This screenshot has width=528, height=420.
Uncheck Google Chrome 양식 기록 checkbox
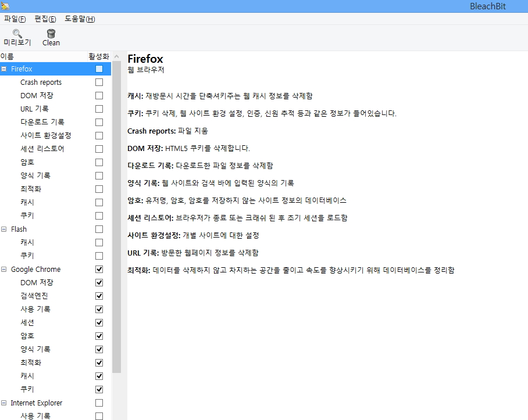tap(99, 349)
